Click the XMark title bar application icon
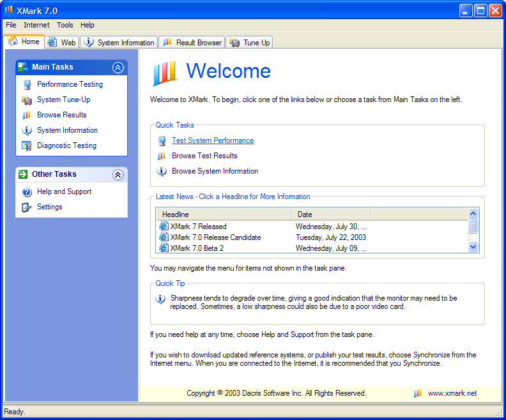The width and height of the screenshot is (506, 420). point(9,10)
